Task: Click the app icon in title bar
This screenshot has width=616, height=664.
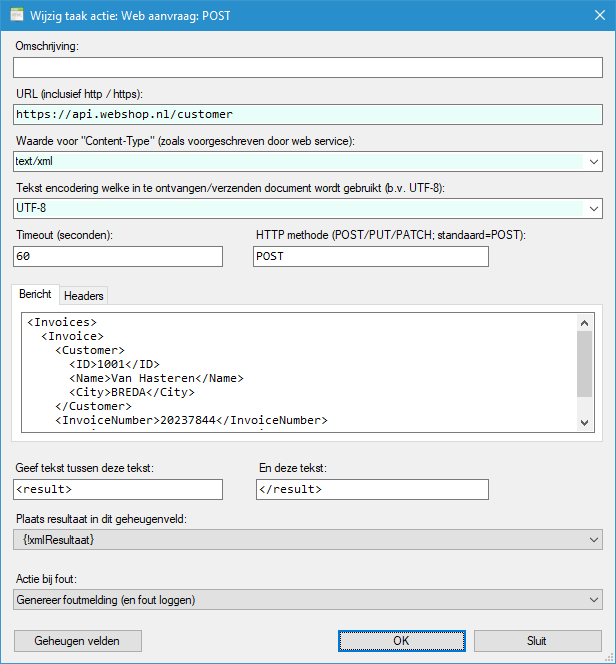Action: (17, 15)
